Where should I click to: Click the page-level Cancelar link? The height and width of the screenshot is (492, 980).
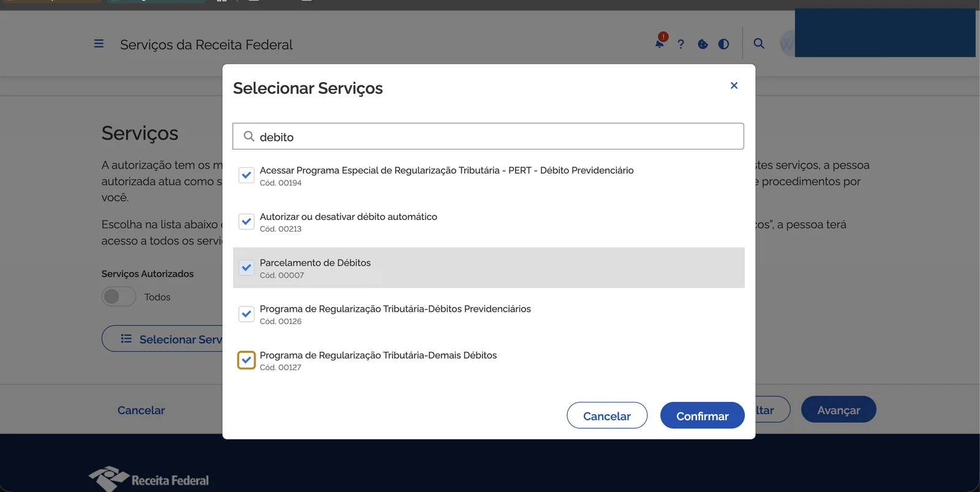tap(141, 410)
